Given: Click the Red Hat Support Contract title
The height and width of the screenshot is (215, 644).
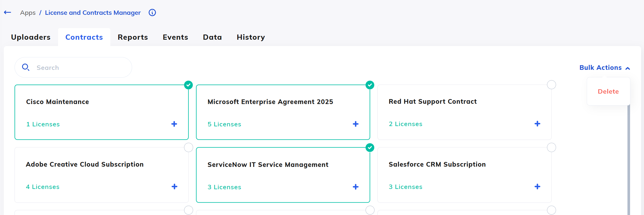Looking at the screenshot, I should pos(433,101).
